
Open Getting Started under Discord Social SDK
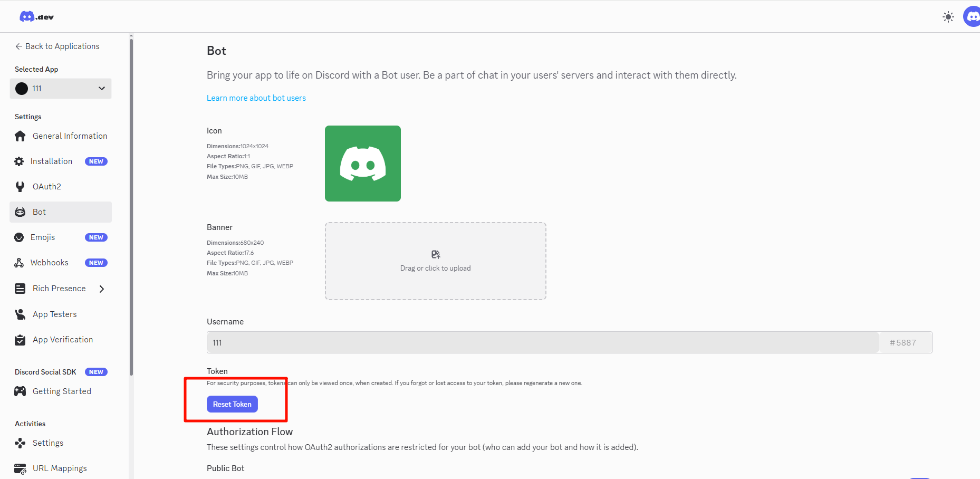click(x=62, y=391)
